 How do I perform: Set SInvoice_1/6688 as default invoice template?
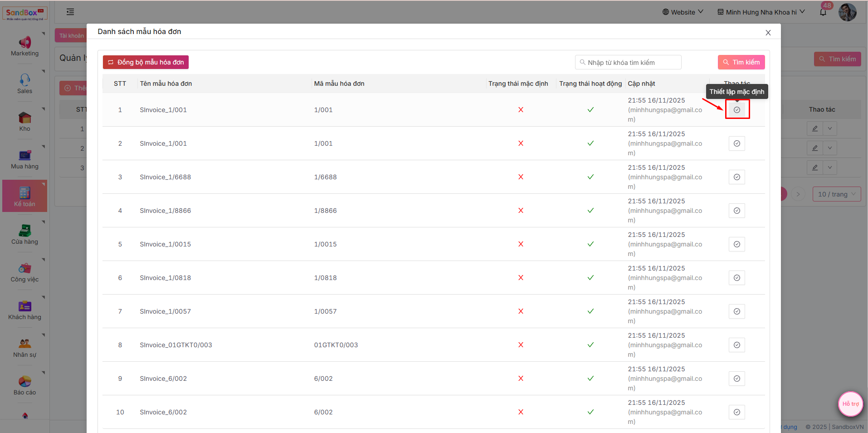click(736, 177)
